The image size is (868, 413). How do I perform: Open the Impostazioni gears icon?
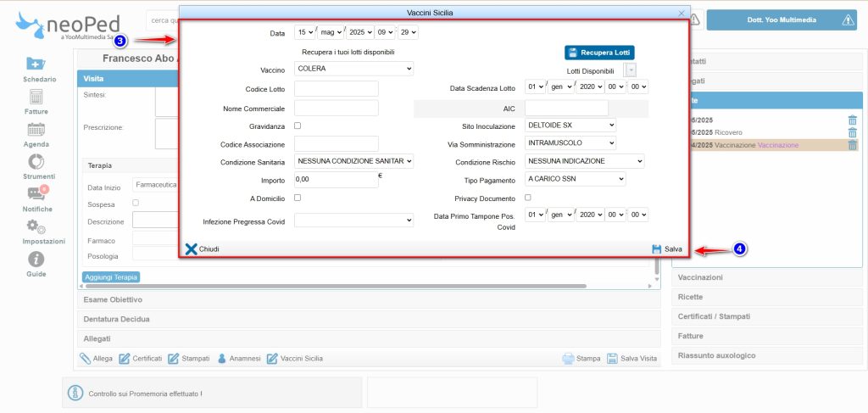click(36, 226)
